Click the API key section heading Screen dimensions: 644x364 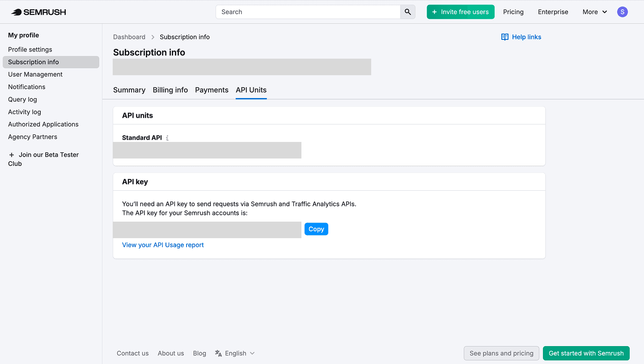[x=135, y=182]
